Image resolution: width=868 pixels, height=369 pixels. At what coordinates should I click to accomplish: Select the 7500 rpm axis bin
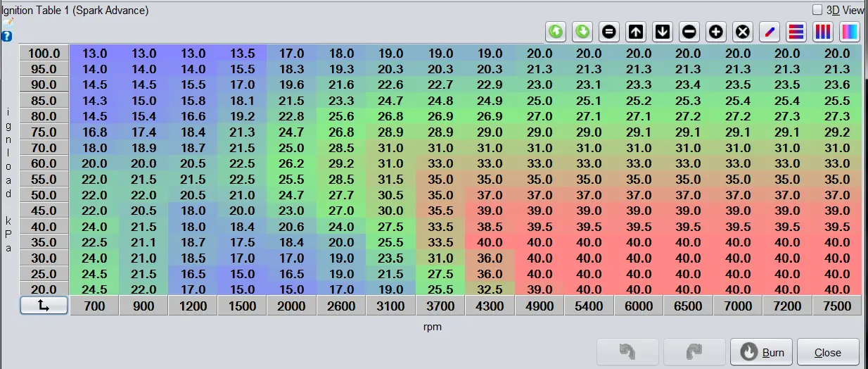(x=837, y=306)
